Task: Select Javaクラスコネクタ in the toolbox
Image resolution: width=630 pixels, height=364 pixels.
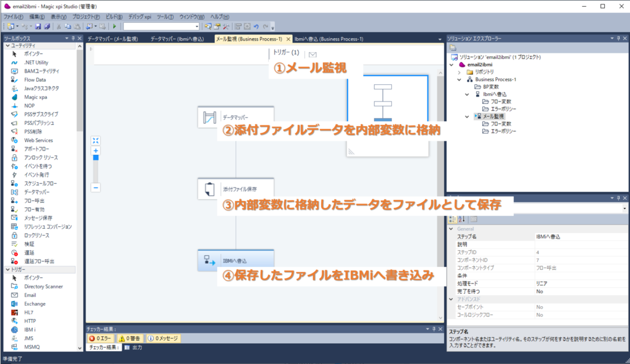Action: (41, 89)
